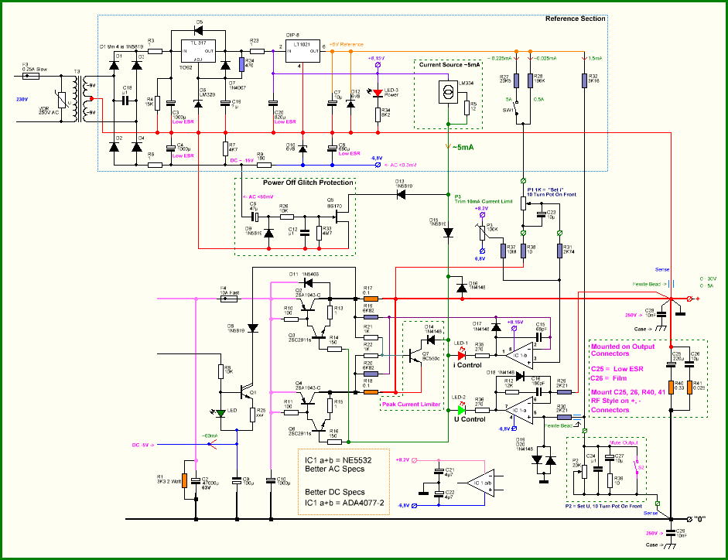Viewport: 728px width, 560px height.
Task: Click the D8 1N5819 diode
Action: 252,328
